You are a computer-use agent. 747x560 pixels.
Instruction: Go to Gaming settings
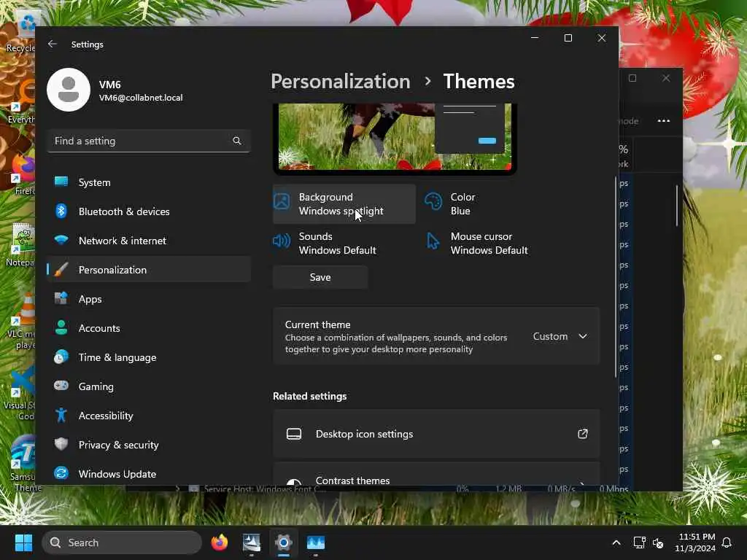coord(149,386)
